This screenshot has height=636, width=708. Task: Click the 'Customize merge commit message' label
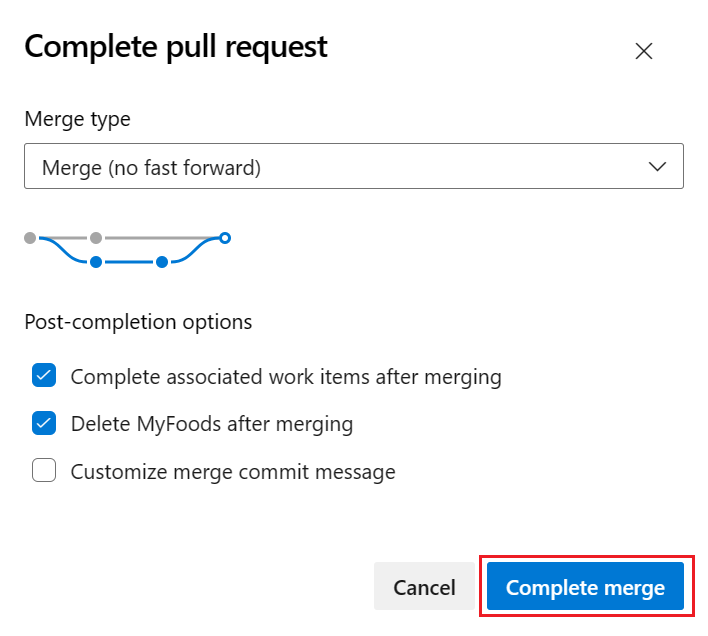click(233, 472)
